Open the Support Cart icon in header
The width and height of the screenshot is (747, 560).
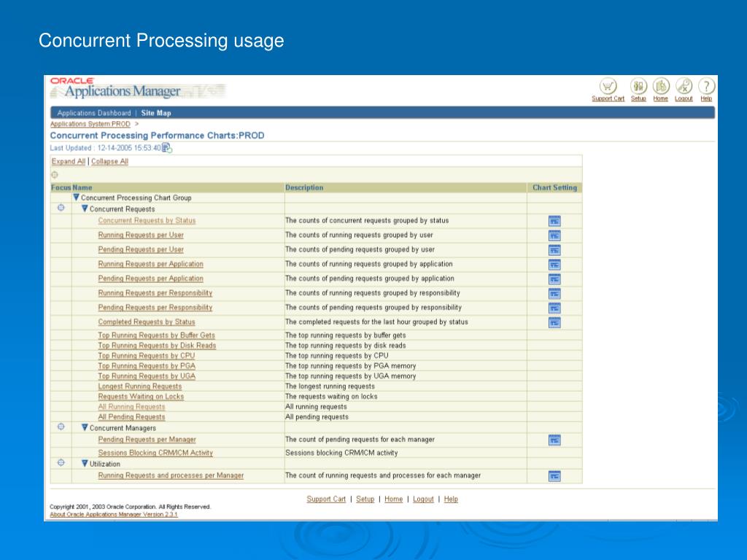tap(608, 86)
